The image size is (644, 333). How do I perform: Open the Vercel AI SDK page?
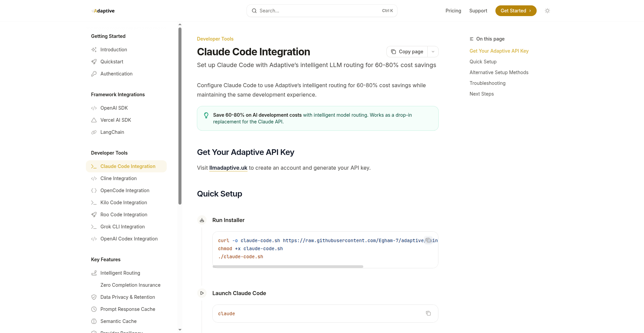[x=116, y=120]
